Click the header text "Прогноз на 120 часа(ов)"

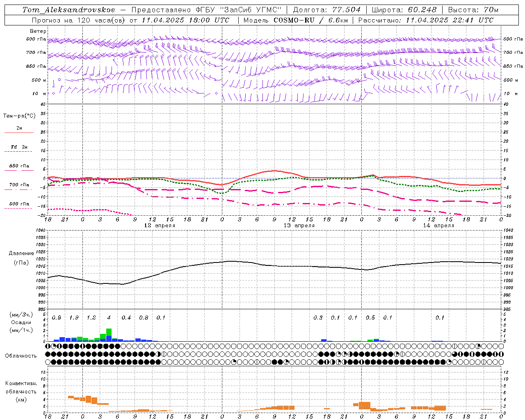tap(79, 20)
